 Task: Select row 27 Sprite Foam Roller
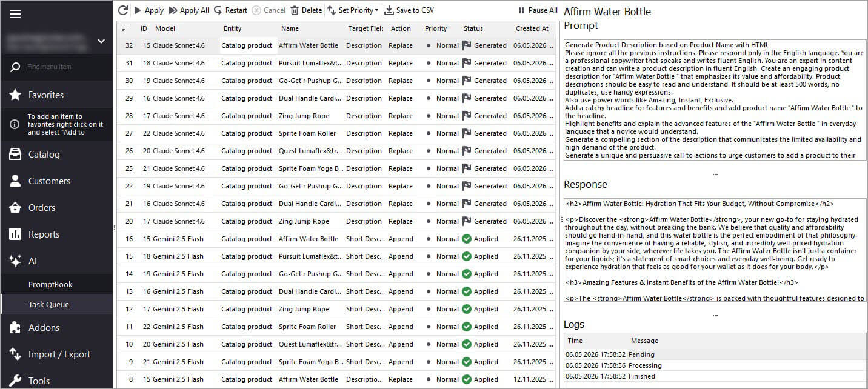click(336, 133)
